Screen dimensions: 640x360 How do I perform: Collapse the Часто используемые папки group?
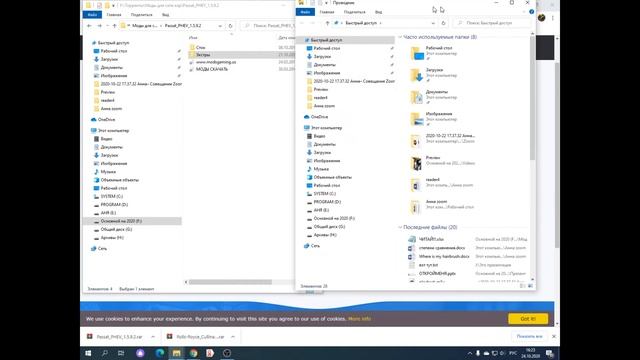(400, 37)
